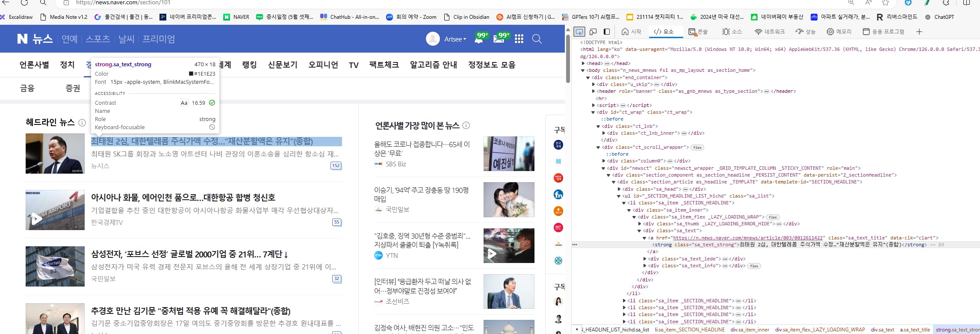Switch to the 콘솔 DevTools tab
The image size is (980, 334).
[x=698, y=32]
